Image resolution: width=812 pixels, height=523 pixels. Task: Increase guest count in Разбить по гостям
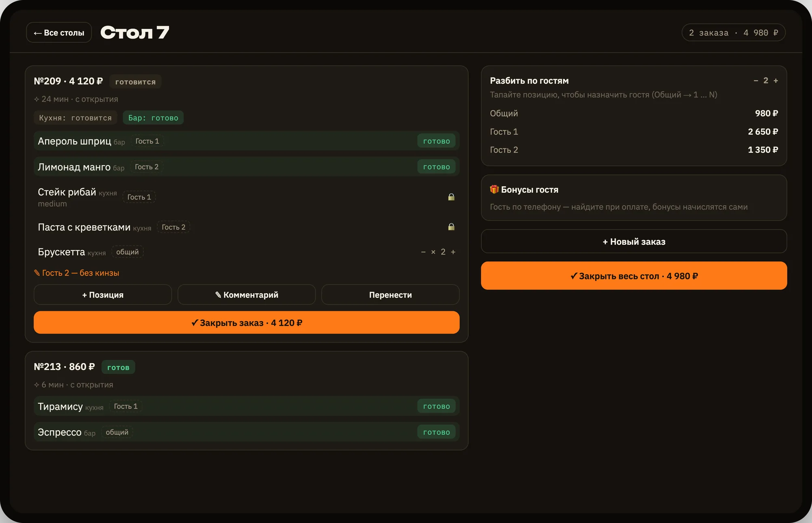[x=776, y=81]
